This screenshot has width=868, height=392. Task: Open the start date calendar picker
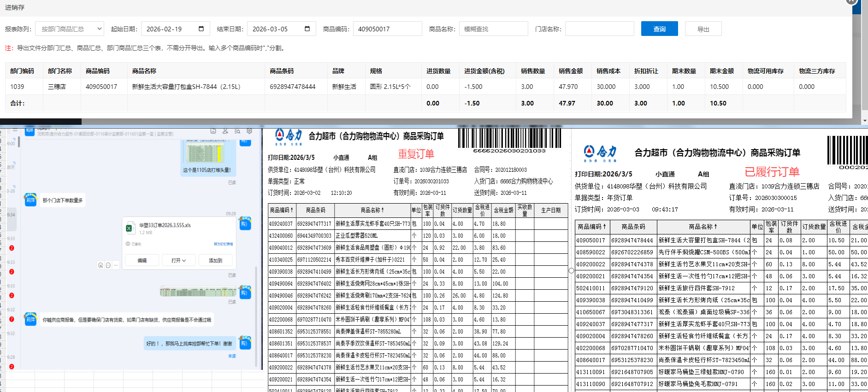coord(201,29)
